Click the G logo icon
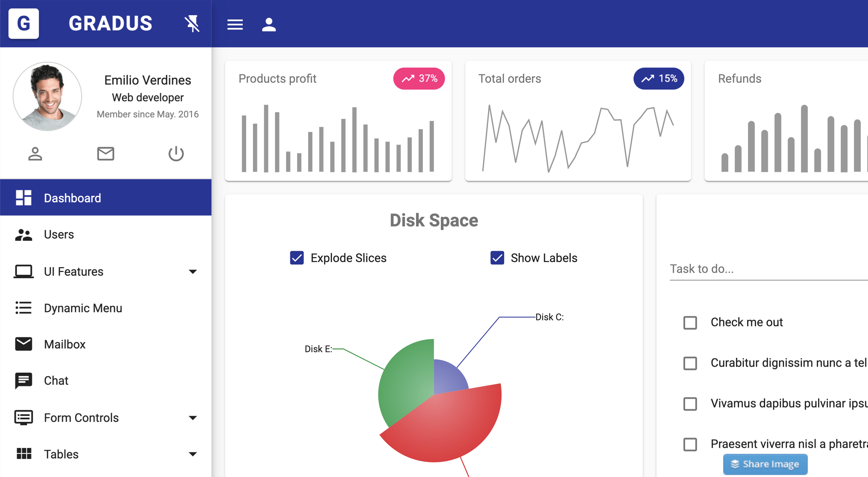This screenshot has width=868, height=477. [24, 24]
